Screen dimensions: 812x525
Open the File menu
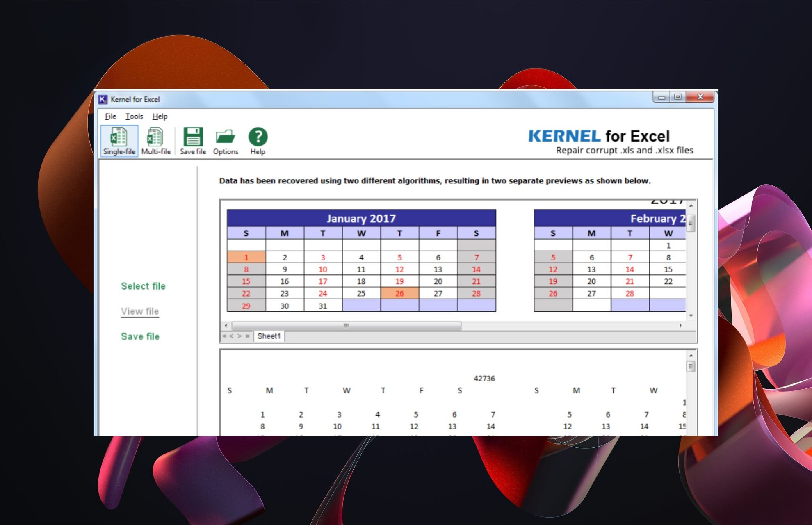click(x=110, y=116)
